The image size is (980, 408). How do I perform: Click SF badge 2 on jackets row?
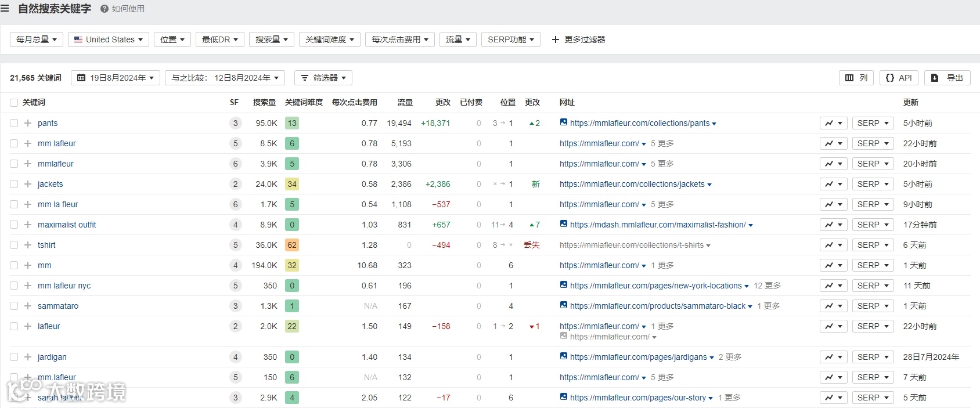[235, 184]
